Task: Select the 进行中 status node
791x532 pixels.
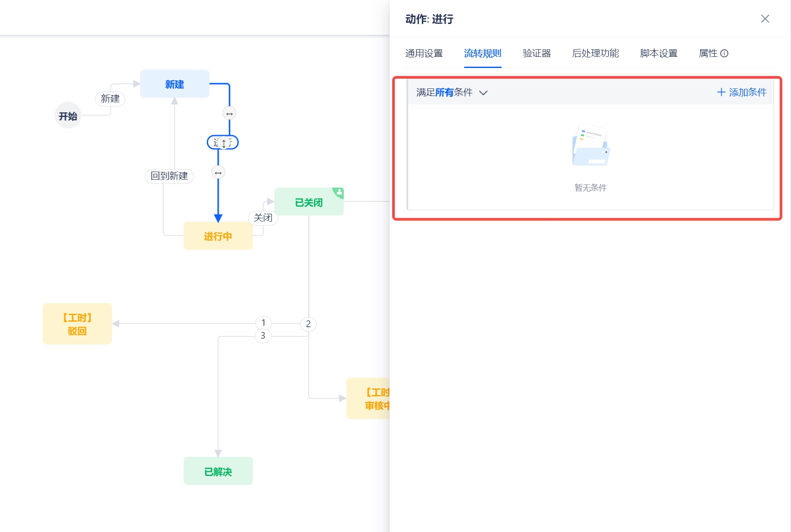Action: point(218,236)
